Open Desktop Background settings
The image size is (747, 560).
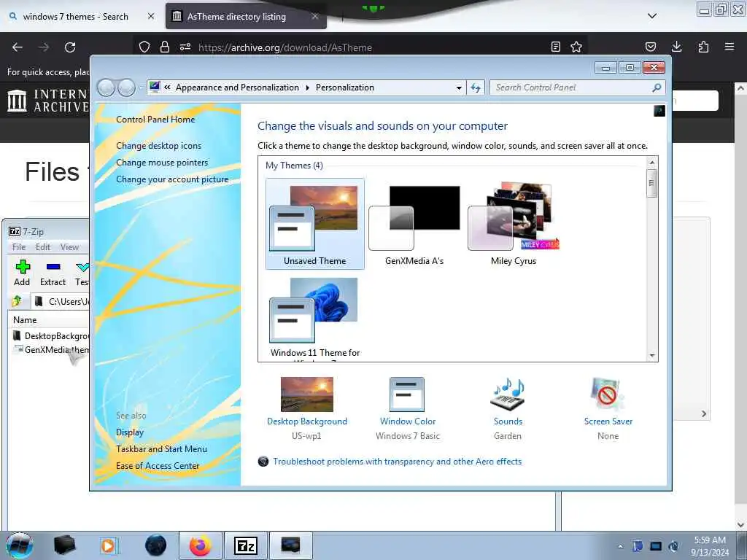pyautogui.click(x=307, y=408)
